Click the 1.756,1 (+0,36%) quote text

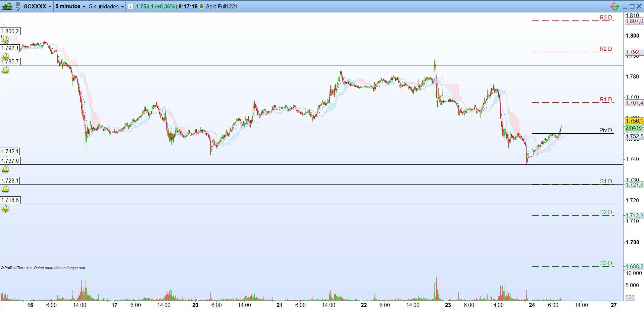156,6
